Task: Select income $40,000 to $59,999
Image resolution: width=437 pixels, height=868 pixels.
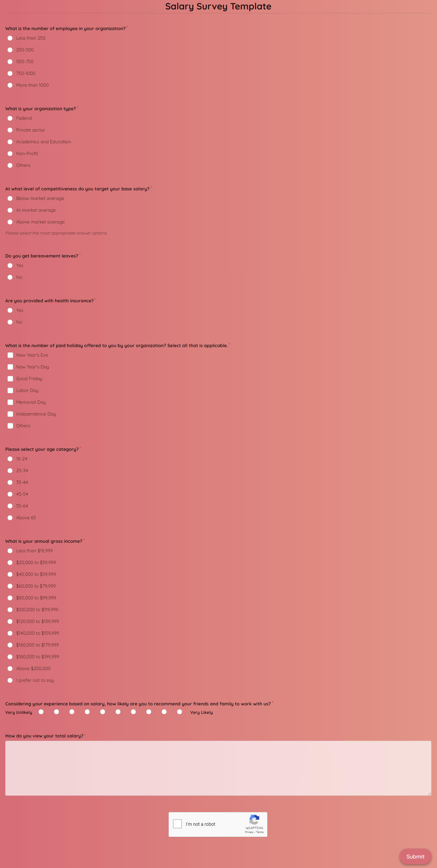Action: point(10,575)
